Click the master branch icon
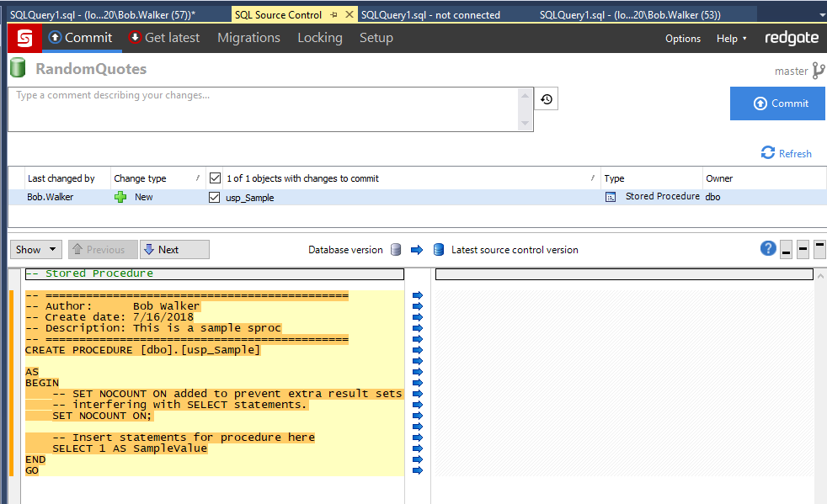 click(x=819, y=71)
